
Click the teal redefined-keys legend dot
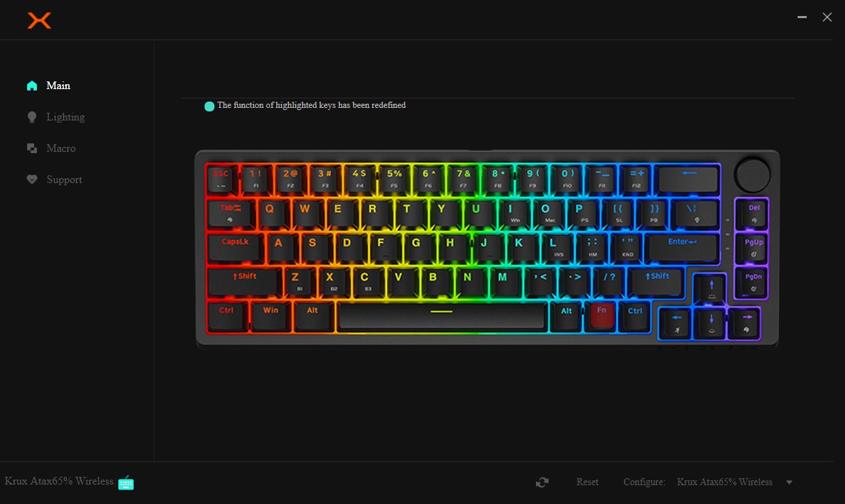(x=210, y=107)
